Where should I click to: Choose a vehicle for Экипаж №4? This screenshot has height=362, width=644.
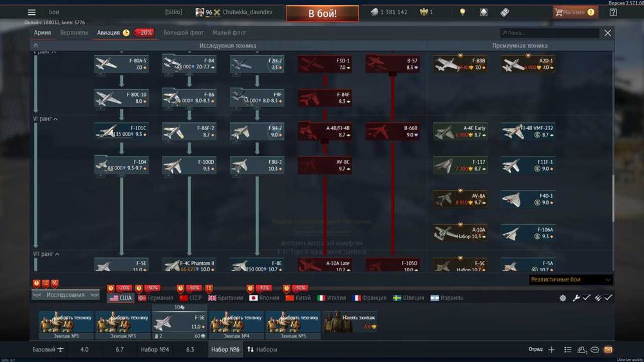point(236,325)
